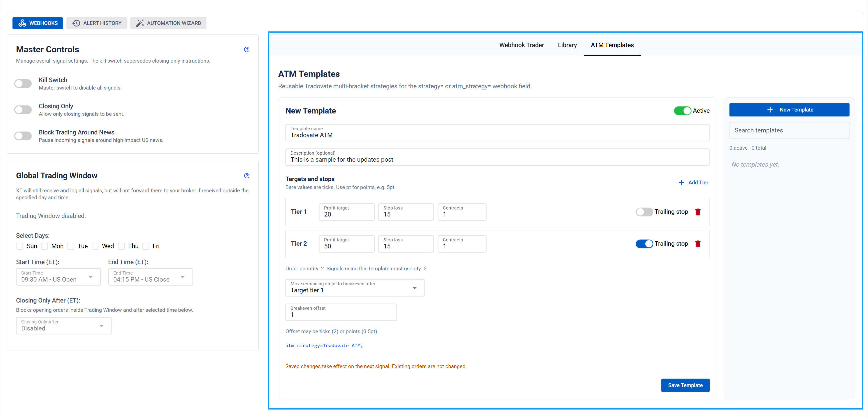Turn off the template Active switch
868x418 pixels.
tap(682, 111)
